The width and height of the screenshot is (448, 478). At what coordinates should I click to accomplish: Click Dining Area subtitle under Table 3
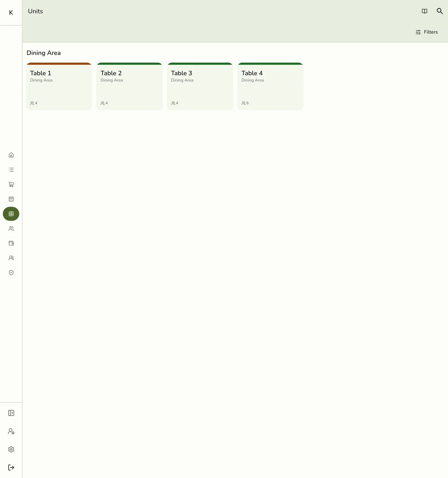click(x=182, y=80)
